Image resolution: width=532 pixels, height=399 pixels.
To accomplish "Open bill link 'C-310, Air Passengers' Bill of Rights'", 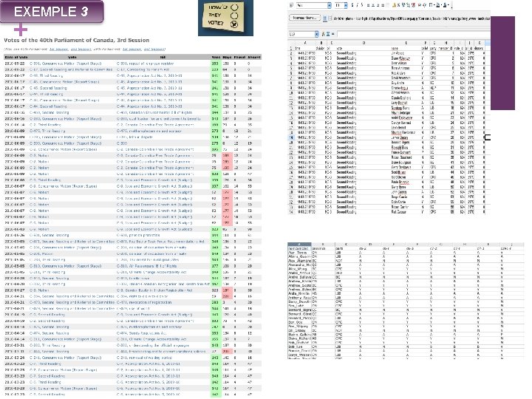I will [147, 266].
